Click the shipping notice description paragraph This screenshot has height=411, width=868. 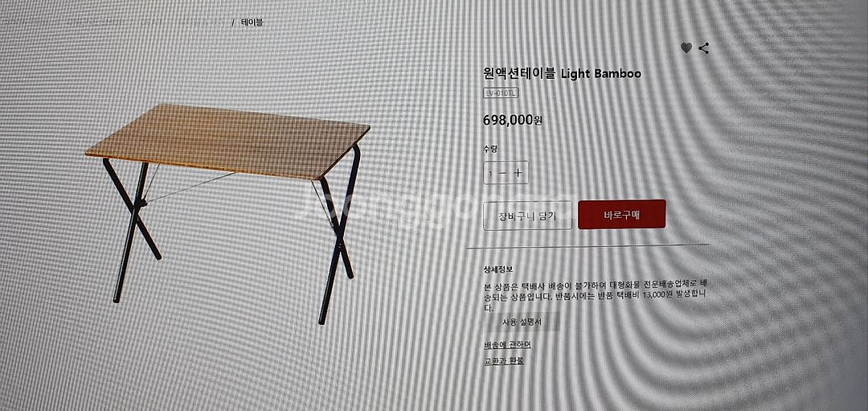595,296
